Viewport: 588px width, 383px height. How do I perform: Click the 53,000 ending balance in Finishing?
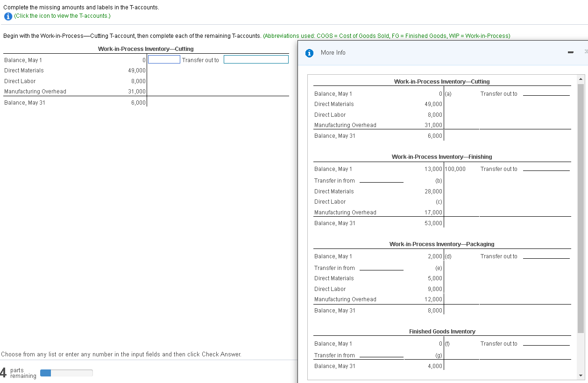point(434,223)
